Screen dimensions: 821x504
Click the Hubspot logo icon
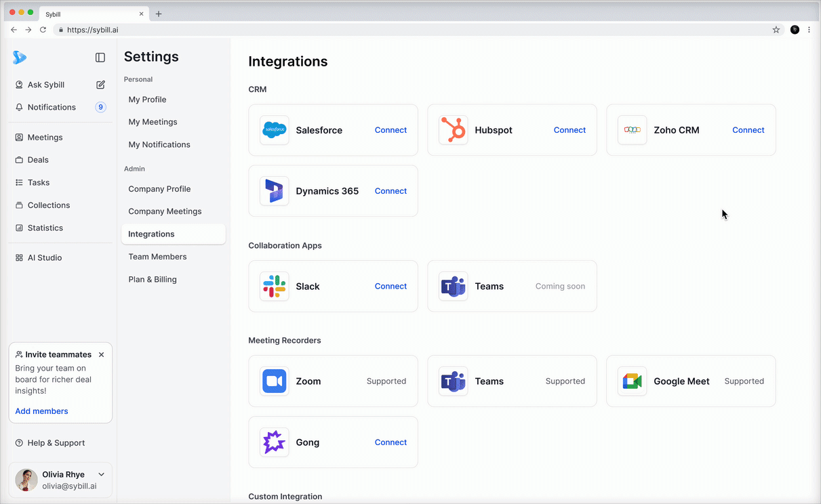coord(454,130)
